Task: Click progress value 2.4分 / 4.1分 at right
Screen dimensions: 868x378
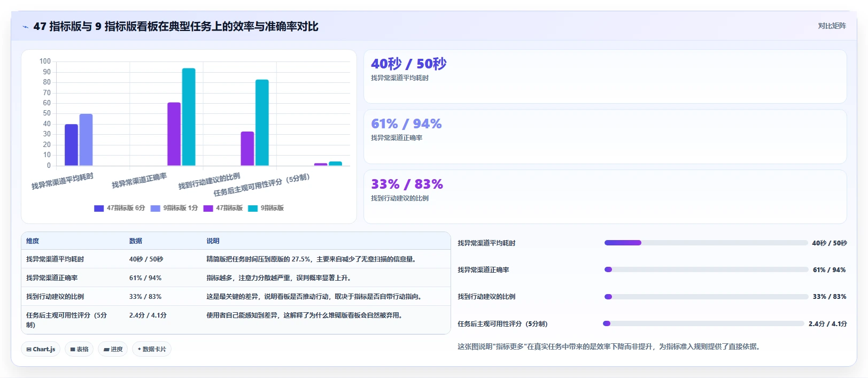Action: [828, 323]
